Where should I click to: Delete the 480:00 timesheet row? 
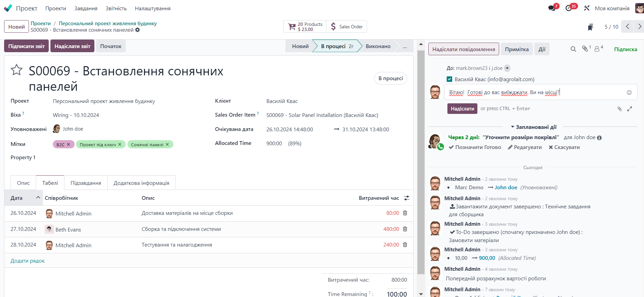click(405, 229)
